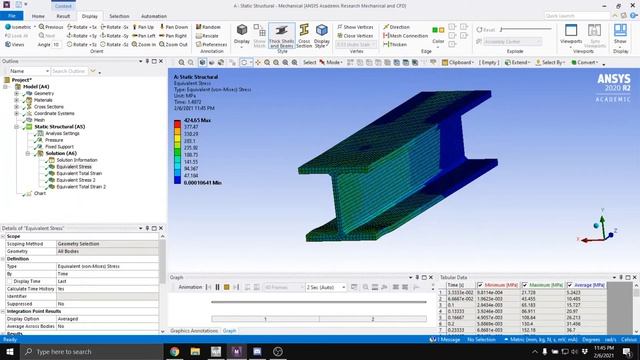
Task: Toggle Show Vertices
Action: tap(355, 27)
